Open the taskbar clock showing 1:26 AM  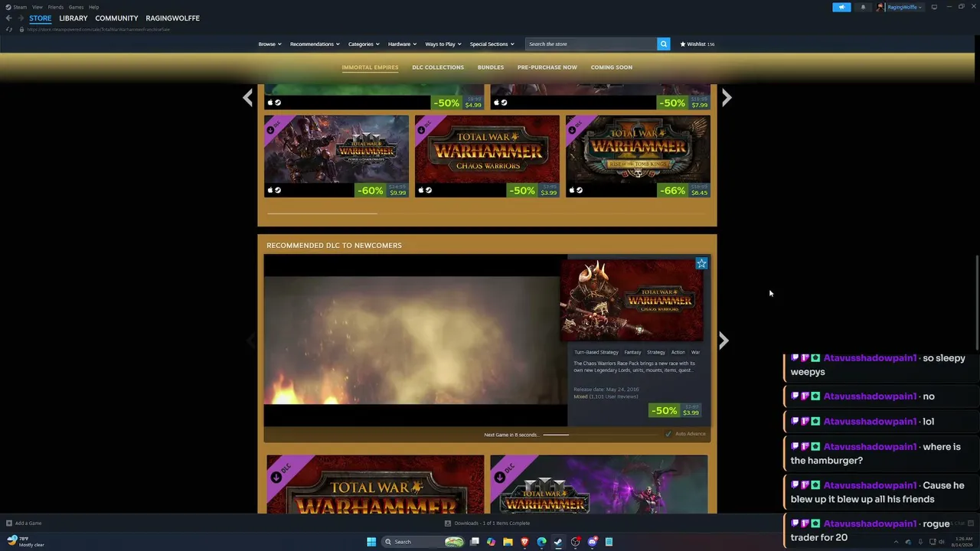[962, 542]
